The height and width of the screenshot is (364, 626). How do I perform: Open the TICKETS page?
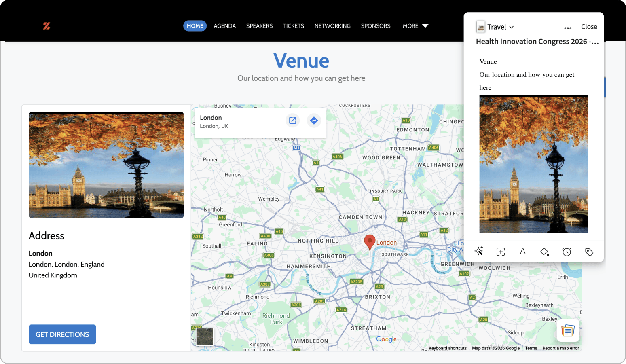[x=294, y=26]
